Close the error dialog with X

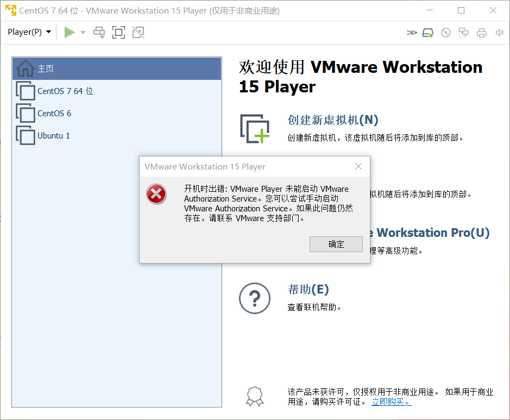[358, 166]
